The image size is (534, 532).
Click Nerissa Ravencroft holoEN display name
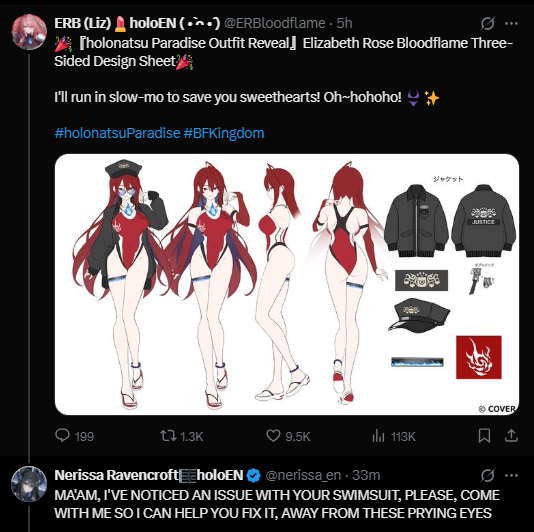[149, 475]
